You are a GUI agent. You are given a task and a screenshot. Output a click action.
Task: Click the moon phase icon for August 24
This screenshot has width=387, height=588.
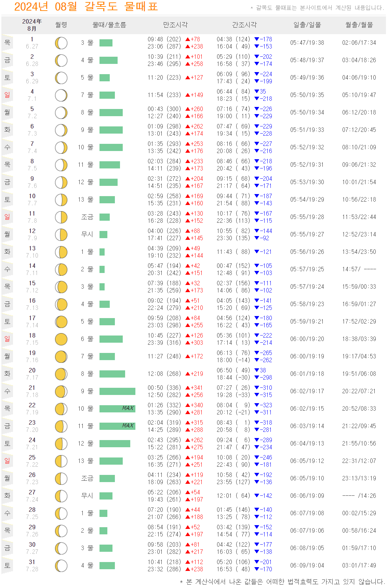pos(61,444)
